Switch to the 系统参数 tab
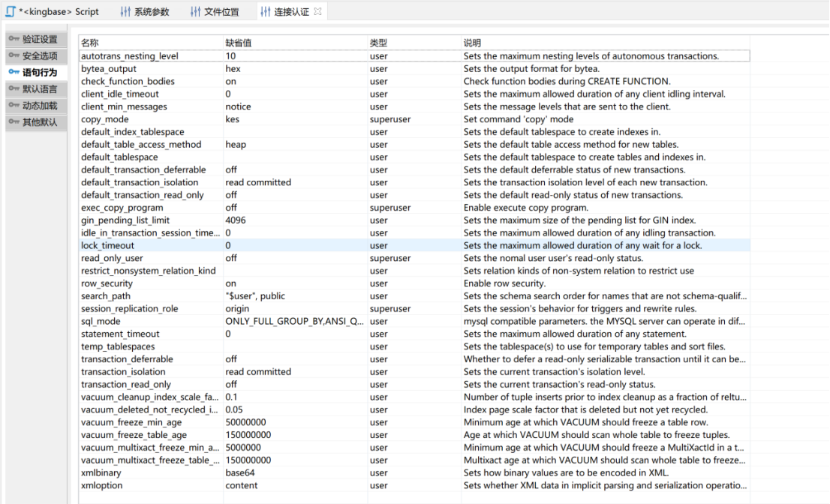 click(152, 12)
